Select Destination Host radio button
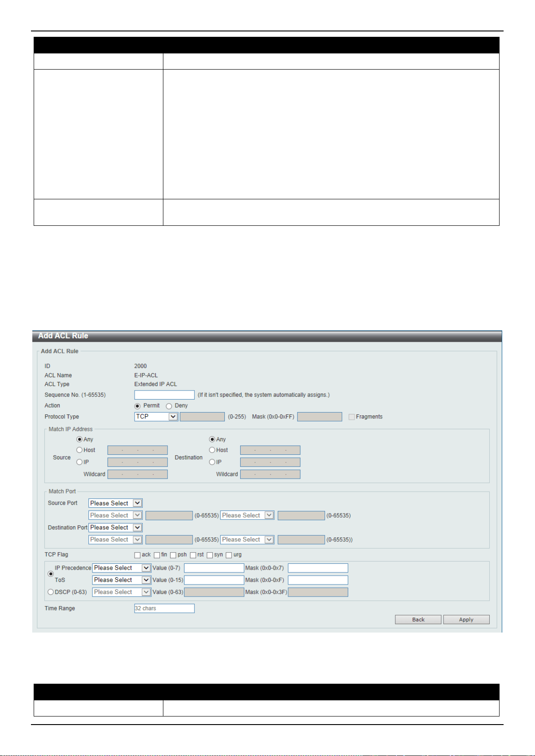Image resolution: width=535 pixels, height=756 pixels. (212, 450)
